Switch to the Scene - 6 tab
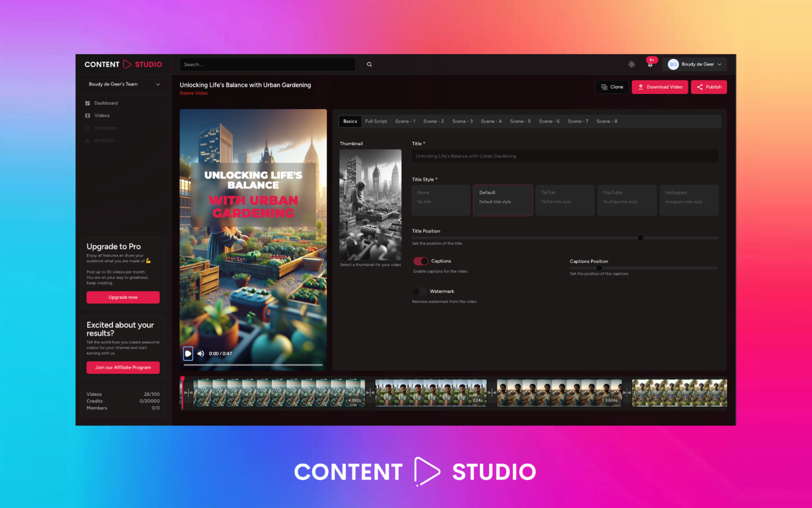Viewport: 812px width, 508px height. (549, 121)
